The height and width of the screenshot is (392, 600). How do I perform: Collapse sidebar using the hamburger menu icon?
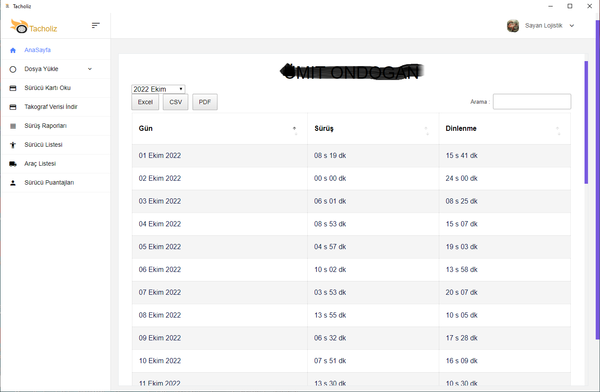(x=96, y=25)
